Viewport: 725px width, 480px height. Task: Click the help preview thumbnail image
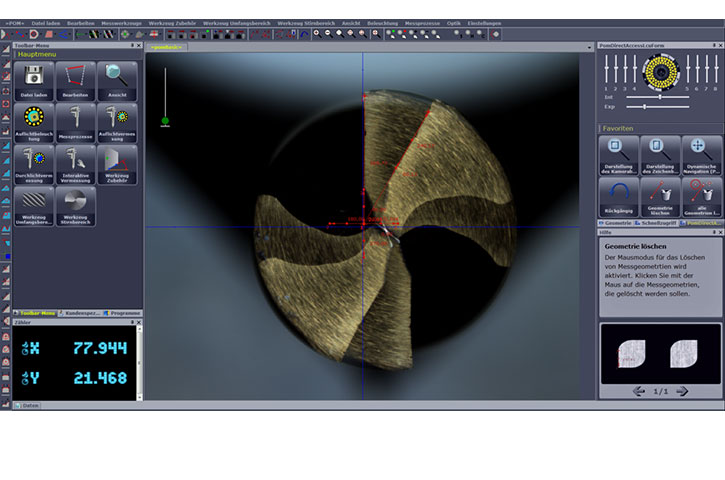[x=660, y=352]
